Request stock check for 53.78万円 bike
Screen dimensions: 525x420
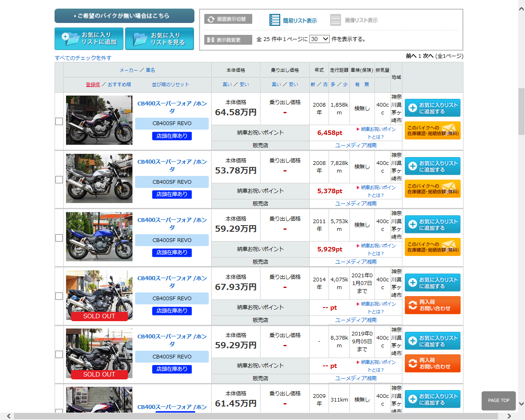coord(433,189)
